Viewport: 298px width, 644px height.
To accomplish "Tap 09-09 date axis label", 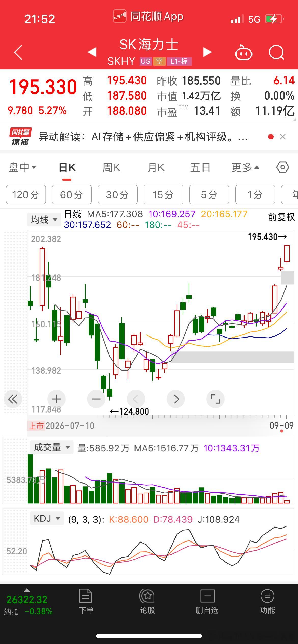I will coord(282,425).
